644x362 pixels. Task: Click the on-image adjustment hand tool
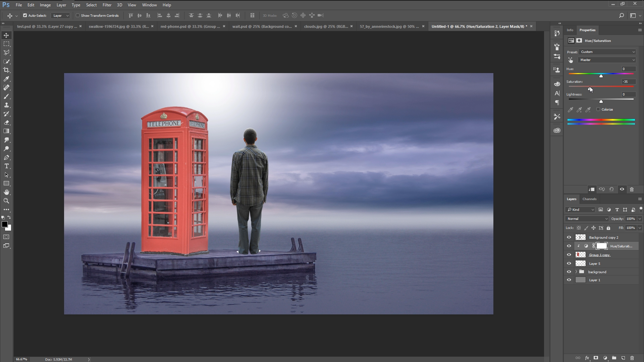(x=571, y=60)
